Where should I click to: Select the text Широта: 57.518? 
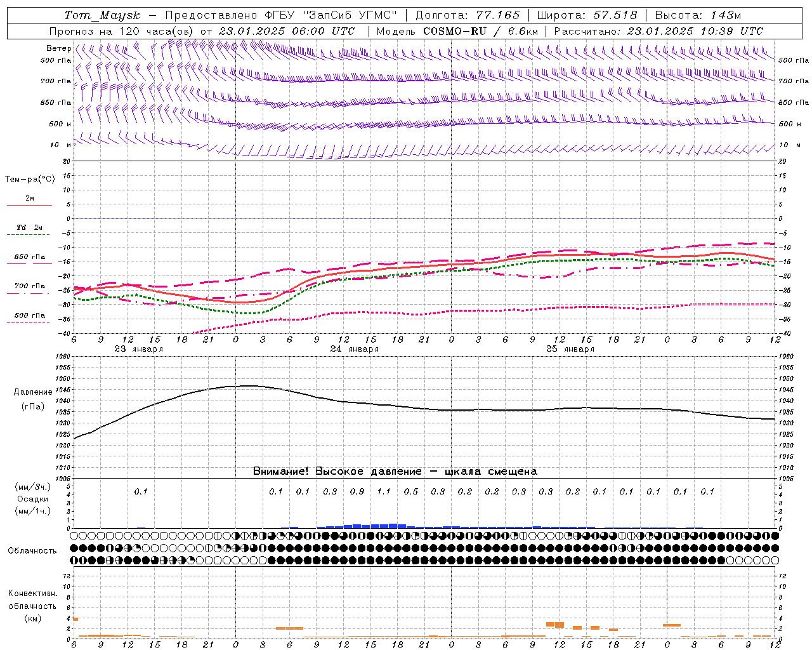coord(587,15)
